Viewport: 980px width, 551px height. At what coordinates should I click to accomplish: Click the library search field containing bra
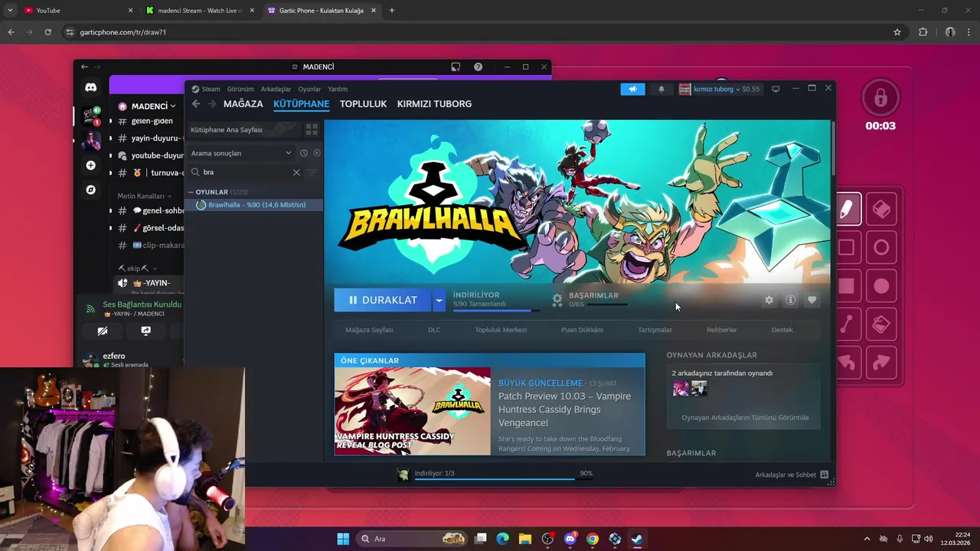tap(245, 172)
